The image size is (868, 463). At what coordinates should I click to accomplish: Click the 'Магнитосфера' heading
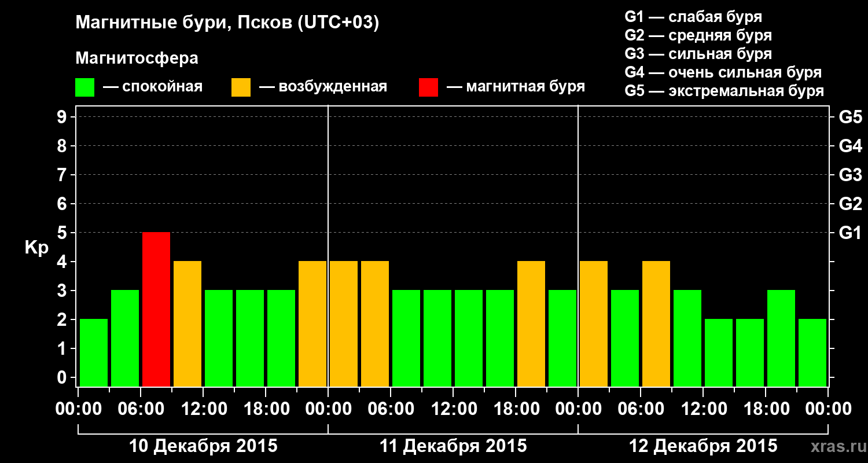pos(137,58)
